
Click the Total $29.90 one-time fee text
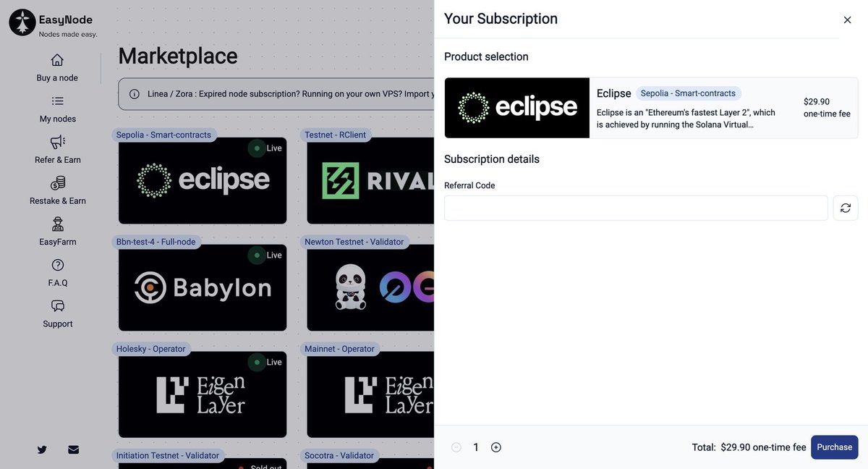coord(749,447)
